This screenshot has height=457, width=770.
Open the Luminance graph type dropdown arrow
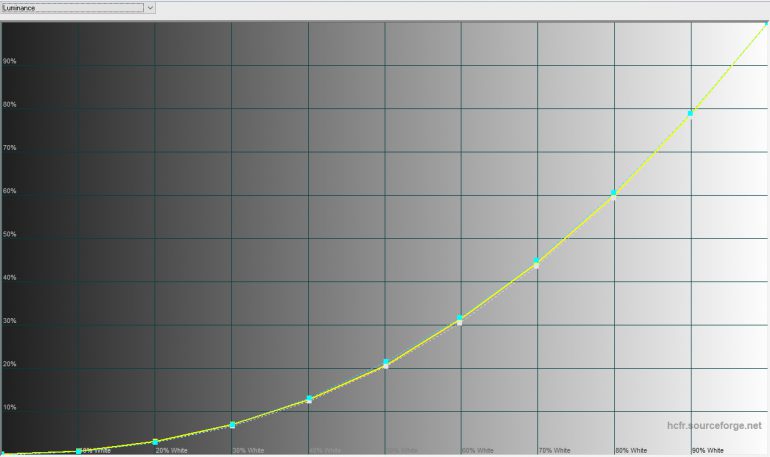tap(150, 7)
